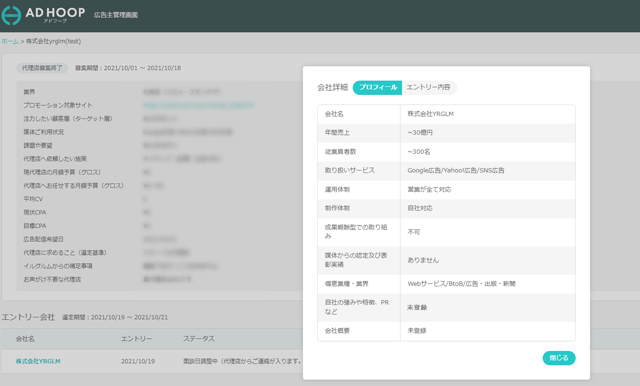Click the 募集期間 2021/10/01 date range text
The height and width of the screenshot is (386, 640).
click(128, 68)
